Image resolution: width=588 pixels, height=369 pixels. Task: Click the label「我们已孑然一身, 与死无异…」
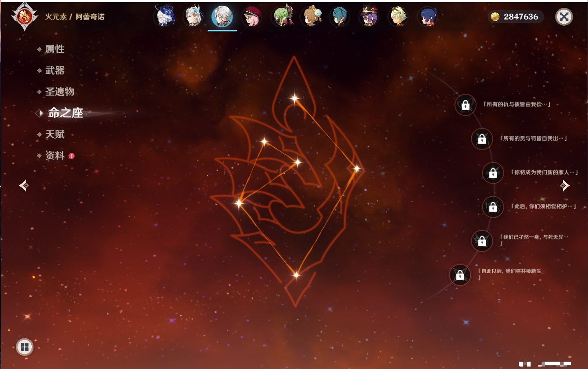(534, 240)
